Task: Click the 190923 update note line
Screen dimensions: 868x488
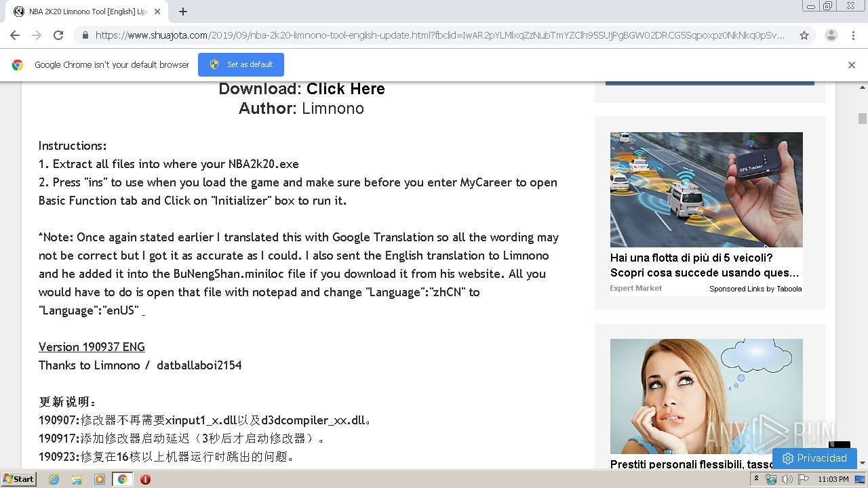Action: pos(167,457)
